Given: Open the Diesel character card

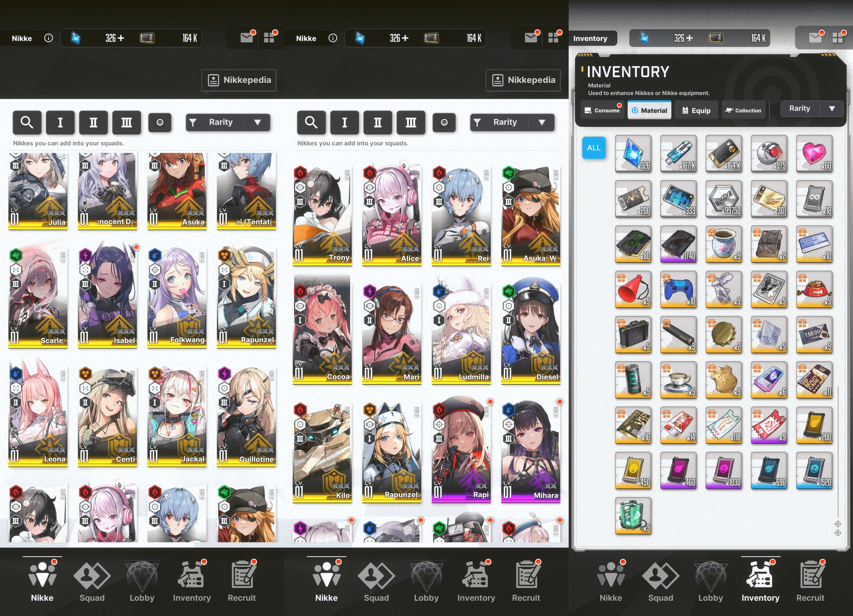Looking at the screenshot, I should (x=531, y=334).
